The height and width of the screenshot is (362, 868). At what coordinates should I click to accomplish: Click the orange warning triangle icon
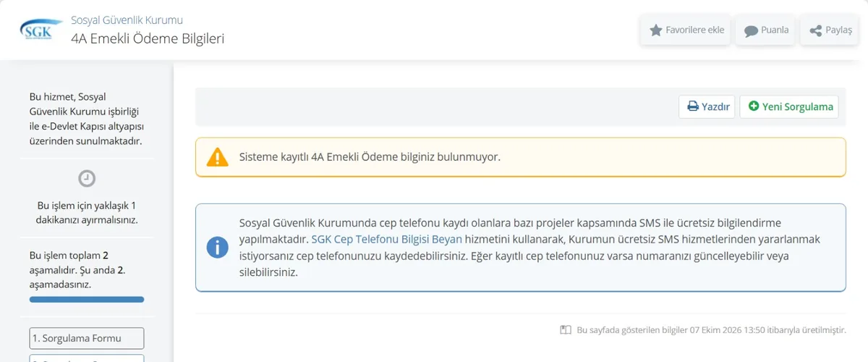[x=217, y=157]
